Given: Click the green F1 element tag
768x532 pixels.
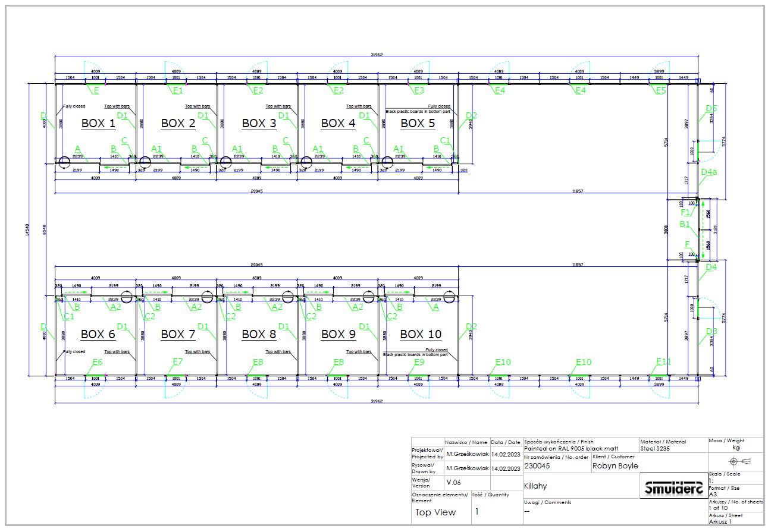Looking at the screenshot, I should pos(685,212).
